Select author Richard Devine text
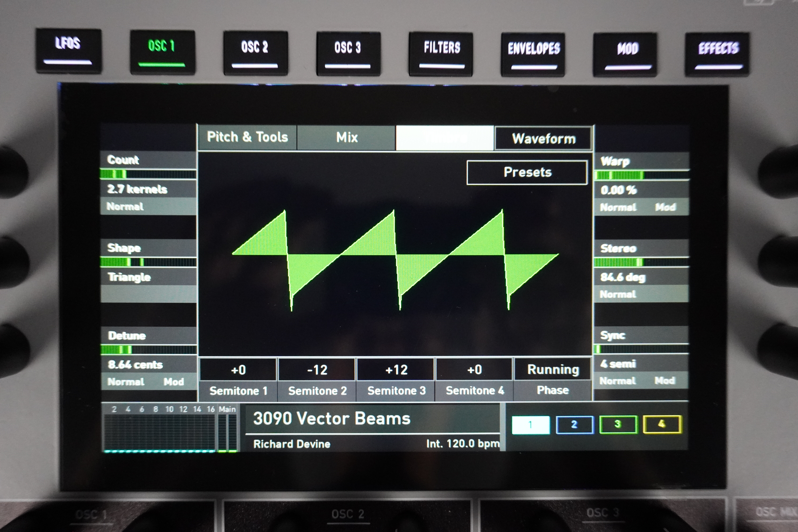This screenshot has width=798, height=532. pos(292,444)
